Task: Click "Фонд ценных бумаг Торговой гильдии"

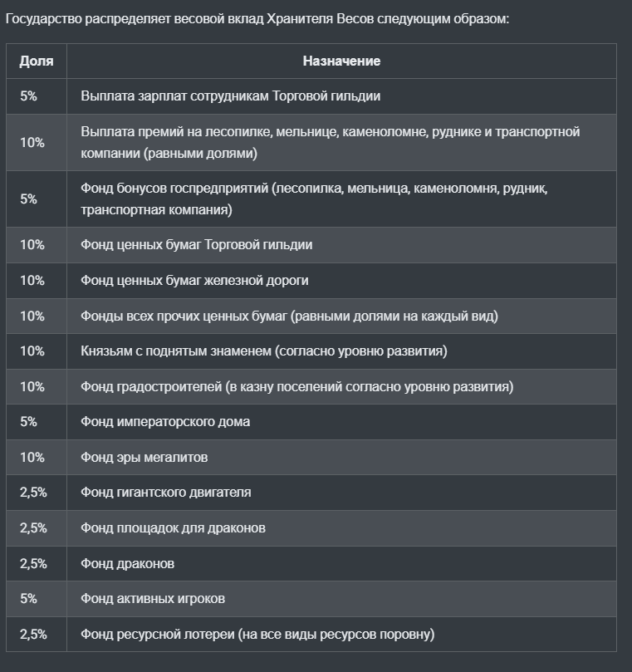Action: pos(197,245)
